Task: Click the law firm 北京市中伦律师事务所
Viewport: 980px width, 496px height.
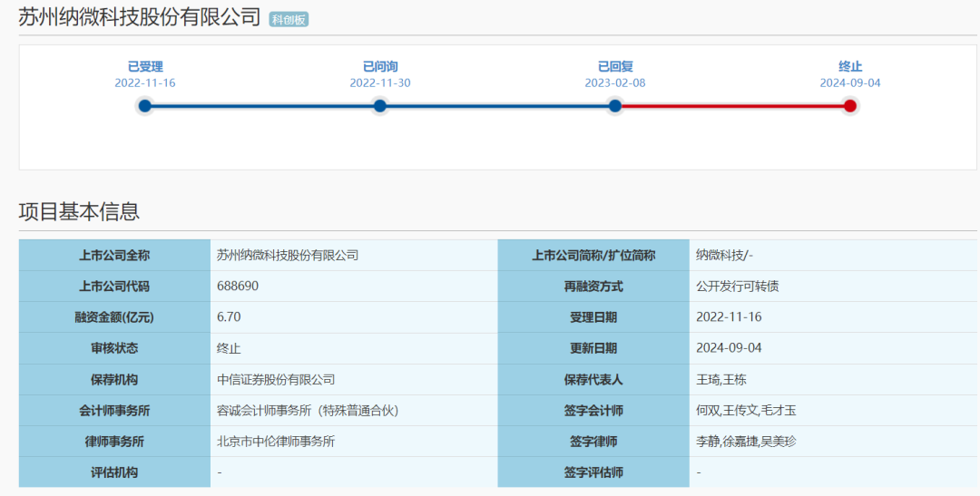Action: (276, 442)
